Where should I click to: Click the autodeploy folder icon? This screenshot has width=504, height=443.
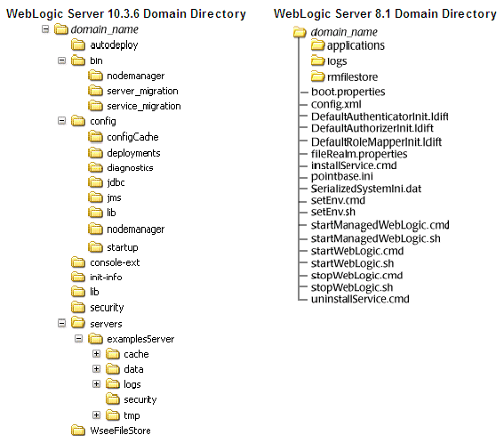pyautogui.click(x=78, y=45)
